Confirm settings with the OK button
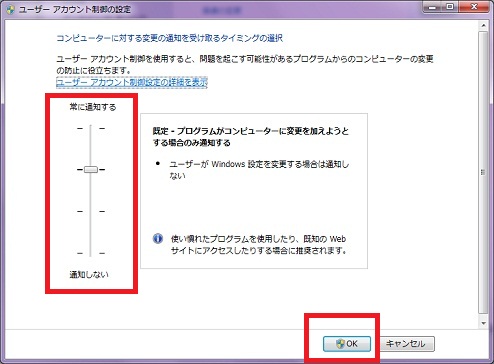Screen dimensions: 494x364 coord(347,344)
